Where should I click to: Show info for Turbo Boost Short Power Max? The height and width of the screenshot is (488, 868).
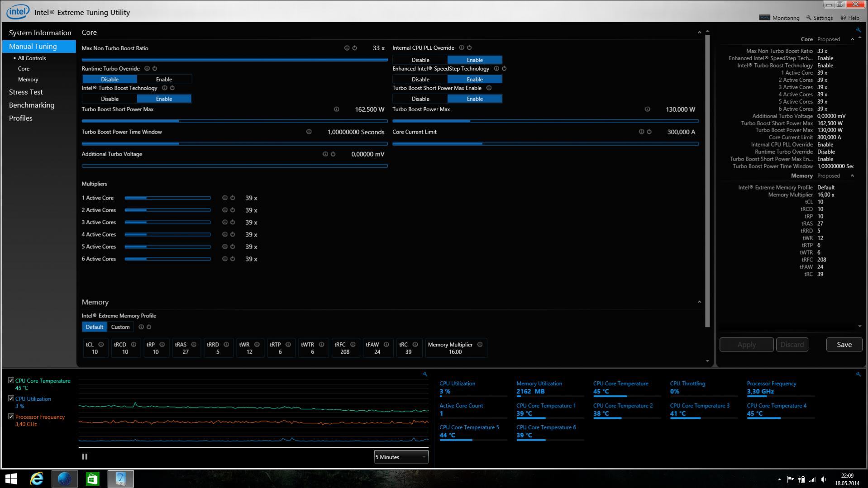(336, 109)
